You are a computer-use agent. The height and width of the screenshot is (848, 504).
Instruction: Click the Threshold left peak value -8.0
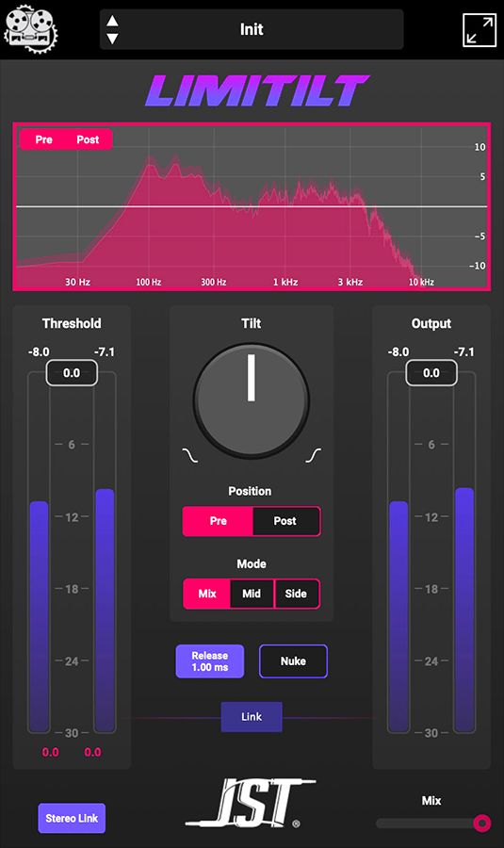pyautogui.click(x=39, y=352)
